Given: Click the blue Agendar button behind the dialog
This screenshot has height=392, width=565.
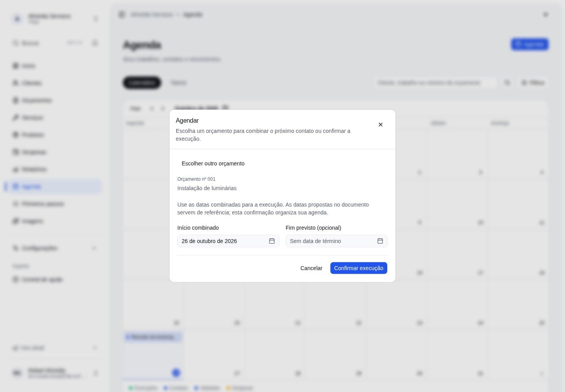Looking at the screenshot, I should pos(530,44).
